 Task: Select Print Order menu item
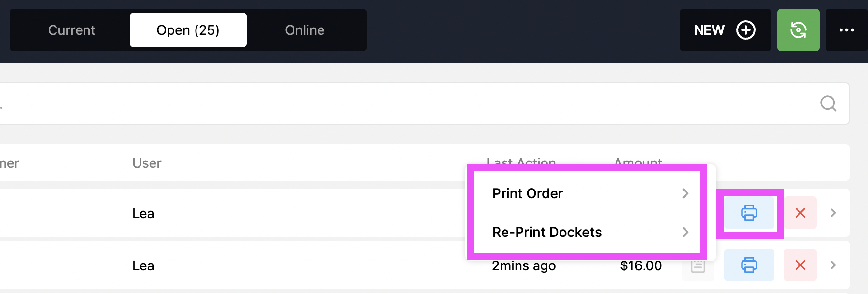point(528,193)
